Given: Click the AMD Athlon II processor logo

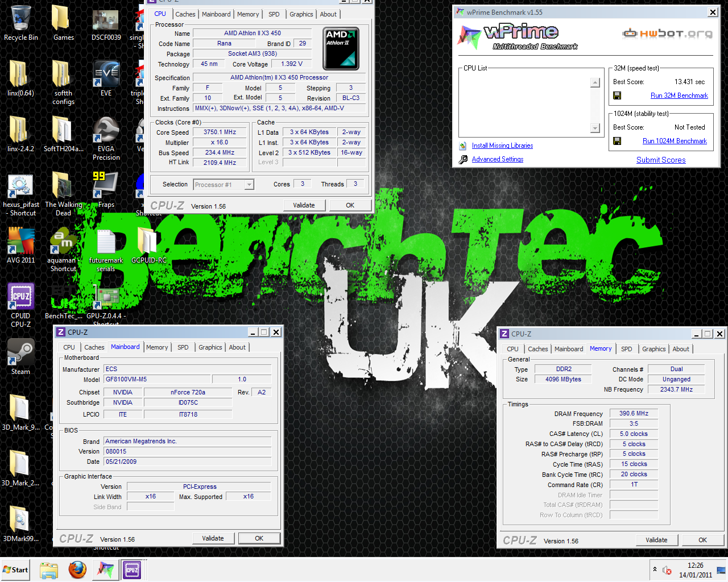Looking at the screenshot, I should pyautogui.click(x=341, y=48).
